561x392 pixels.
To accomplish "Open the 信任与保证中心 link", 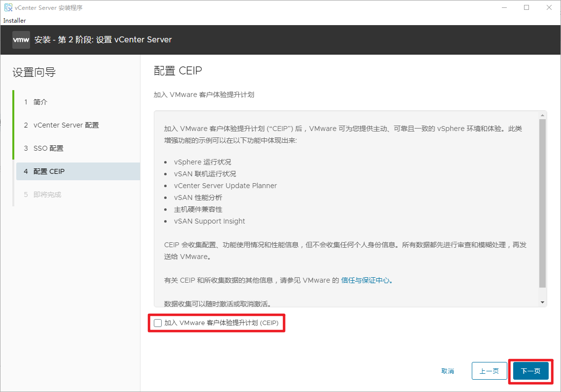I will (x=366, y=280).
